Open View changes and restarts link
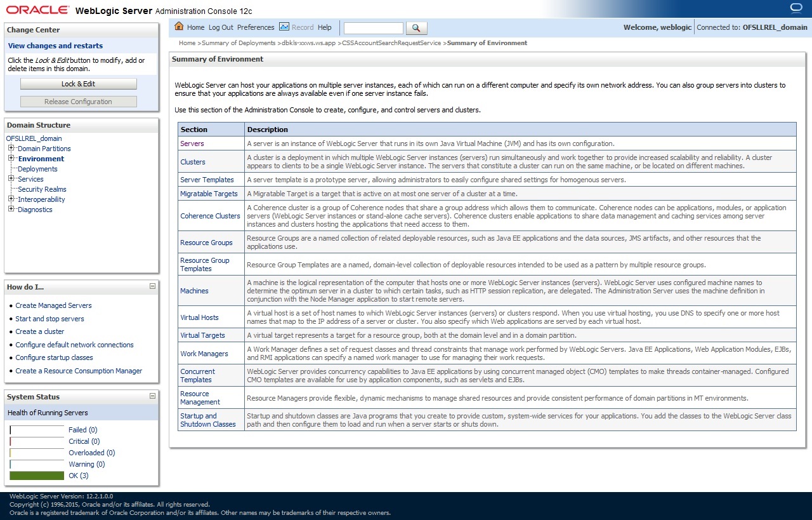The height and width of the screenshot is (520, 812). tap(55, 46)
